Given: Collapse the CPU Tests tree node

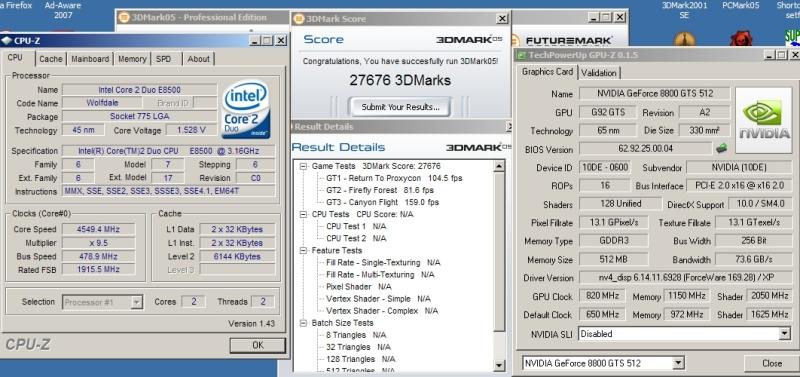Looking at the screenshot, I should point(304,214).
